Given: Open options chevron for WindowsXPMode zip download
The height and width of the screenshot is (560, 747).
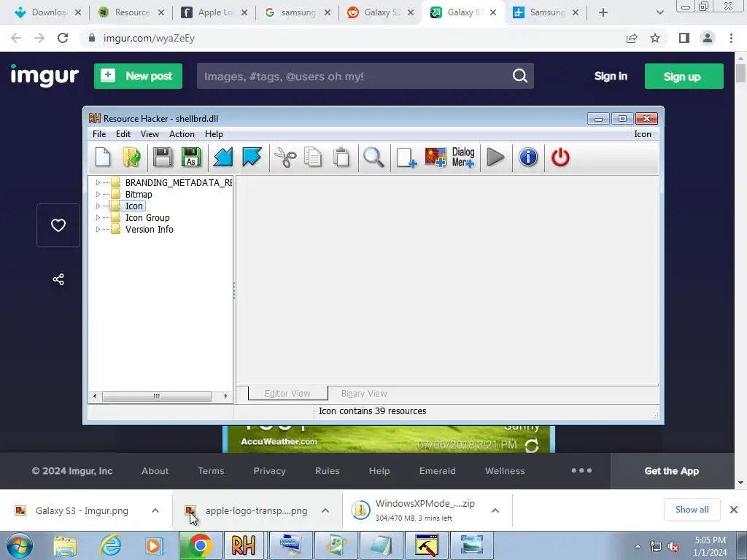Looking at the screenshot, I should coord(495,510).
